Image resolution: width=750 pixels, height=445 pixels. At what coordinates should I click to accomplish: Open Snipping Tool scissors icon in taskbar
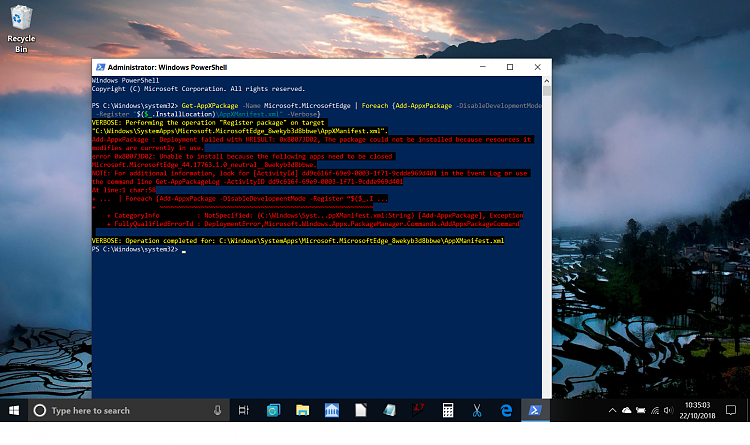477,411
